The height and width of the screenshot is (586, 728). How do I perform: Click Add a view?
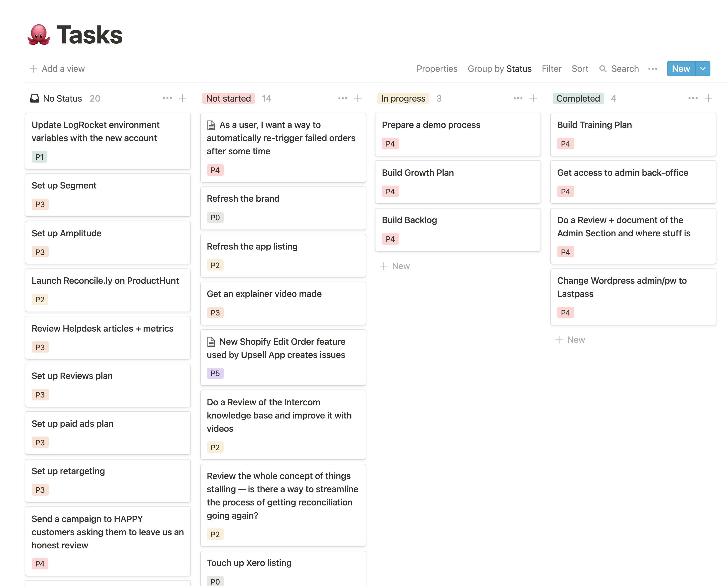pyautogui.click(x=57, y=69)
